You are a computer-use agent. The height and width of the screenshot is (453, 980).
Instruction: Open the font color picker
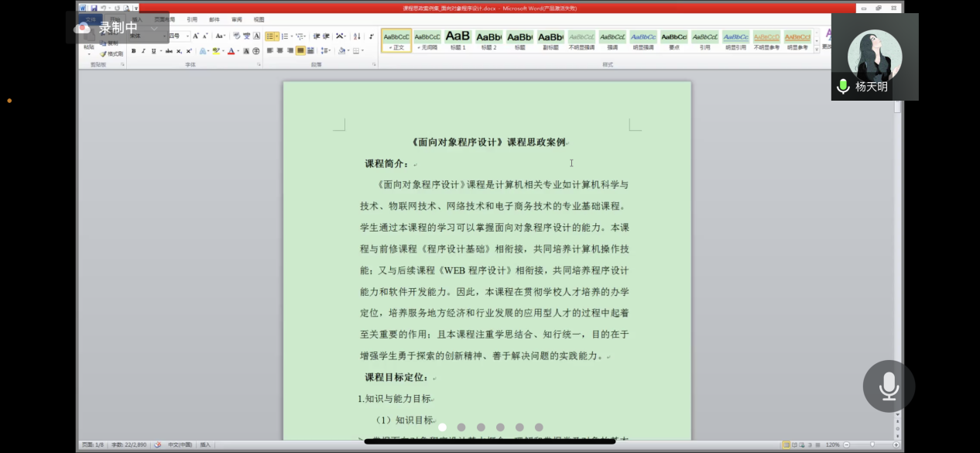coord(231,50)
